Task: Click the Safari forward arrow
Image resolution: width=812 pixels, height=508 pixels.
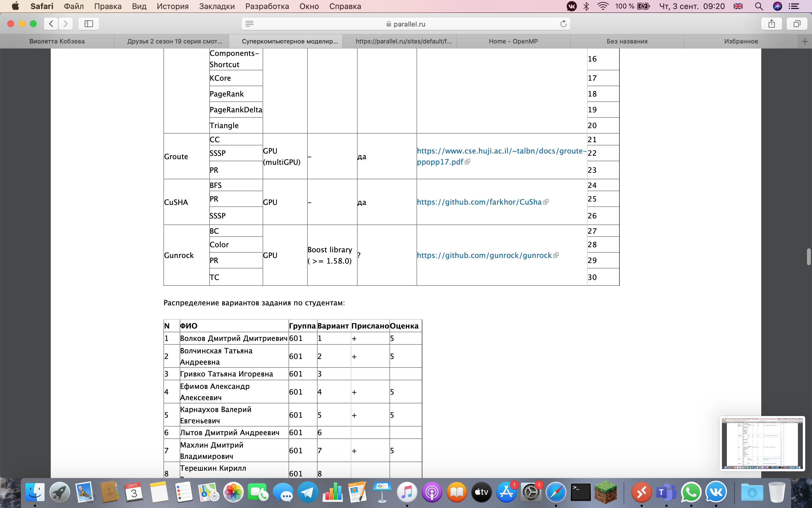Action: [65, 23]
